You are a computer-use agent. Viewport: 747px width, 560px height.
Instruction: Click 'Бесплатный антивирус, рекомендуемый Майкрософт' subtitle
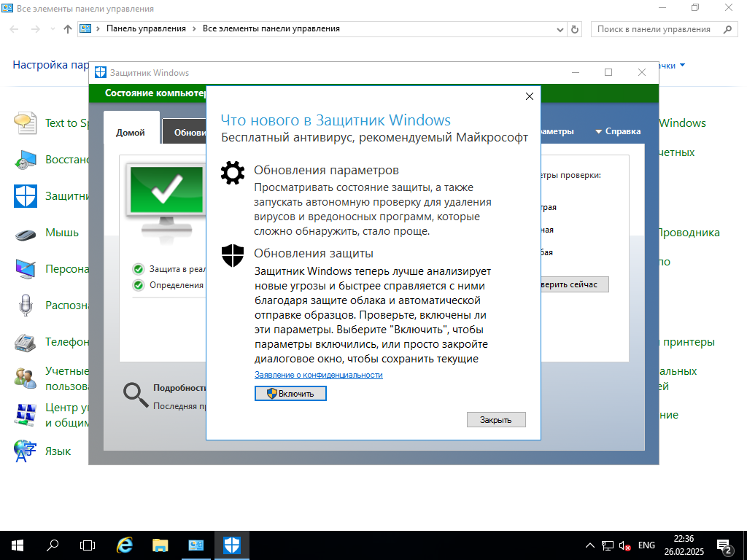click(374, 138)
